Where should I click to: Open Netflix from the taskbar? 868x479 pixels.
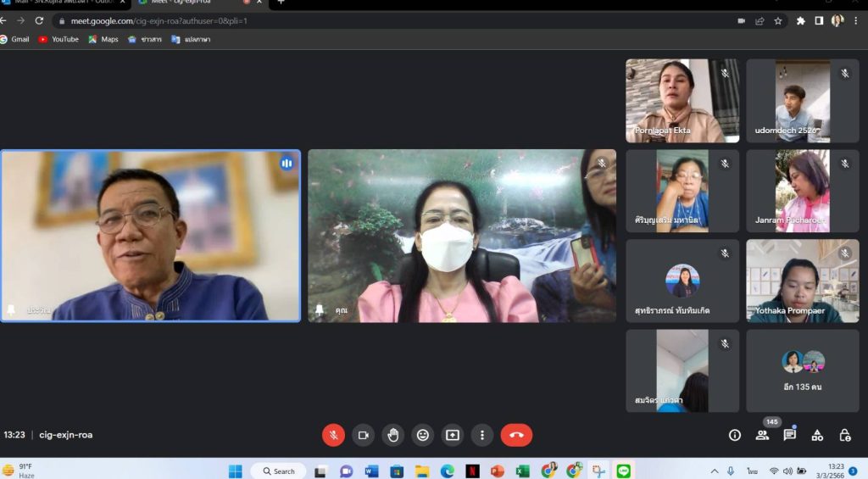(x=472, y=471)
